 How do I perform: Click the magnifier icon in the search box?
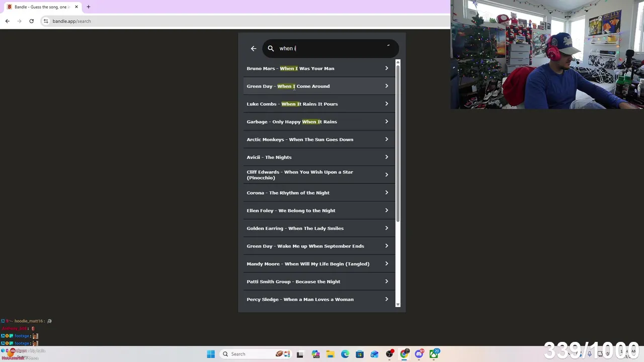pyautogui.click(x=271, y=48)
